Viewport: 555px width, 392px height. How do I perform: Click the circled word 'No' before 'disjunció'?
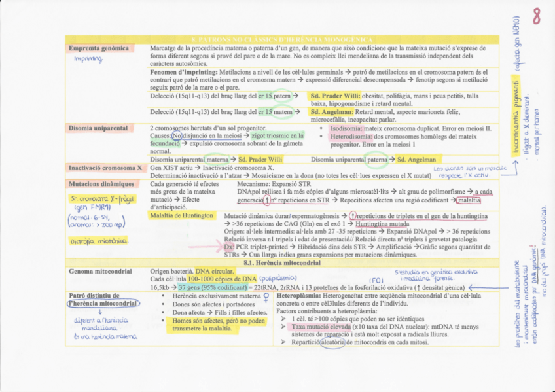tap(176, 136)
